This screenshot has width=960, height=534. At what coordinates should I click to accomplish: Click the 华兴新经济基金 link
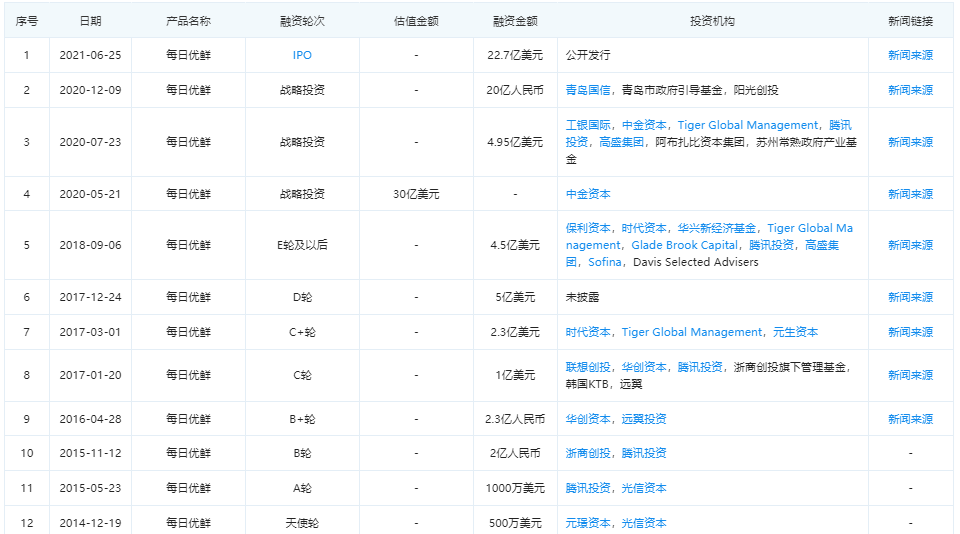[717, 228]
